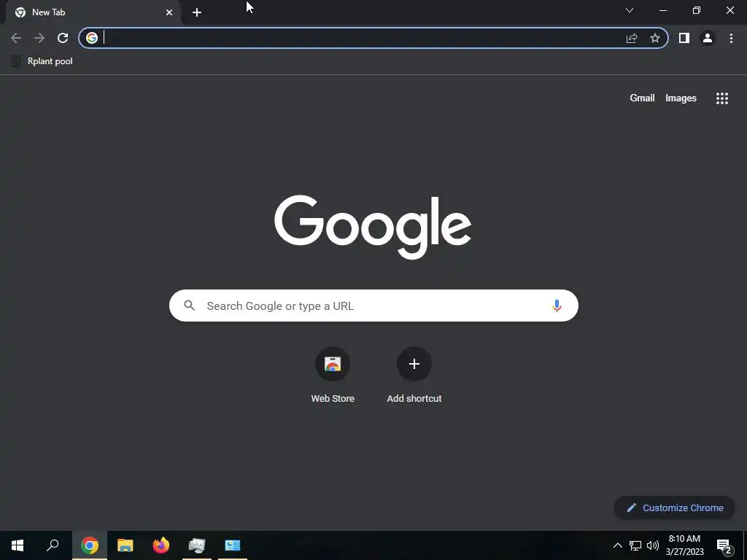Start voice search with microphone icon
The height and width of the screenshot is (560, 747).
[x=557, y=306]
